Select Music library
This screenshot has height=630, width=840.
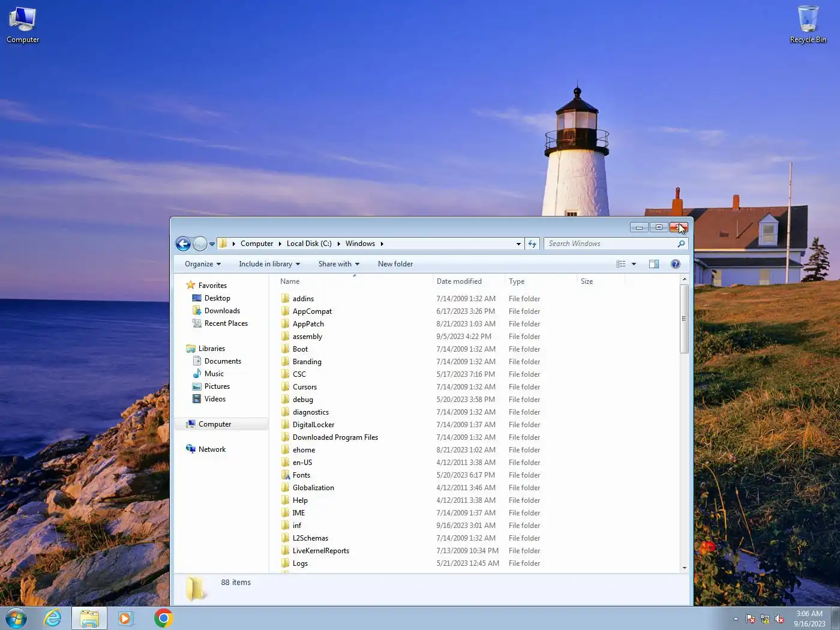(214, 374)
